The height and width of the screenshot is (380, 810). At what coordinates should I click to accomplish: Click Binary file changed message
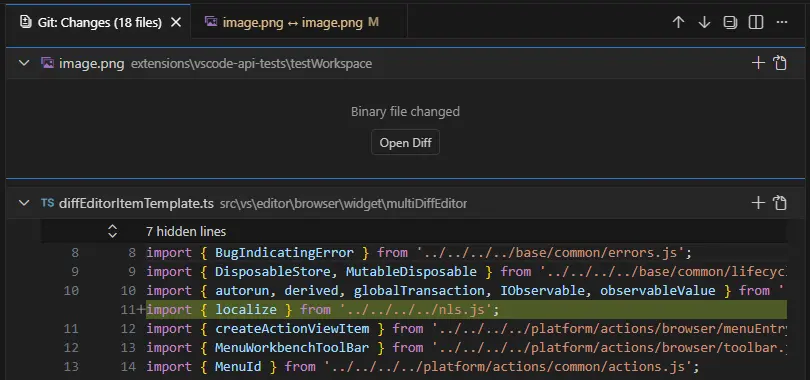(x=406, y=112)
